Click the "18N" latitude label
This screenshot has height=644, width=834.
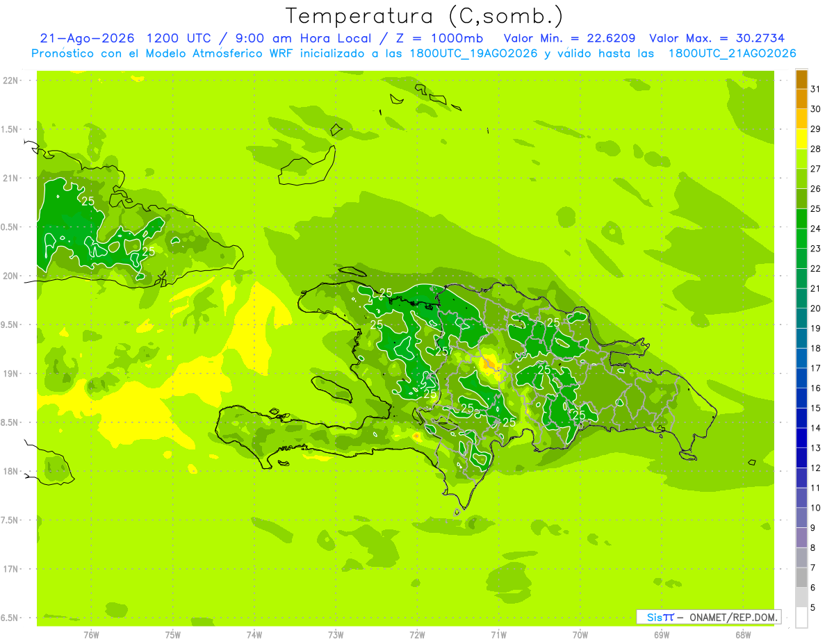[x=10, y=472]
